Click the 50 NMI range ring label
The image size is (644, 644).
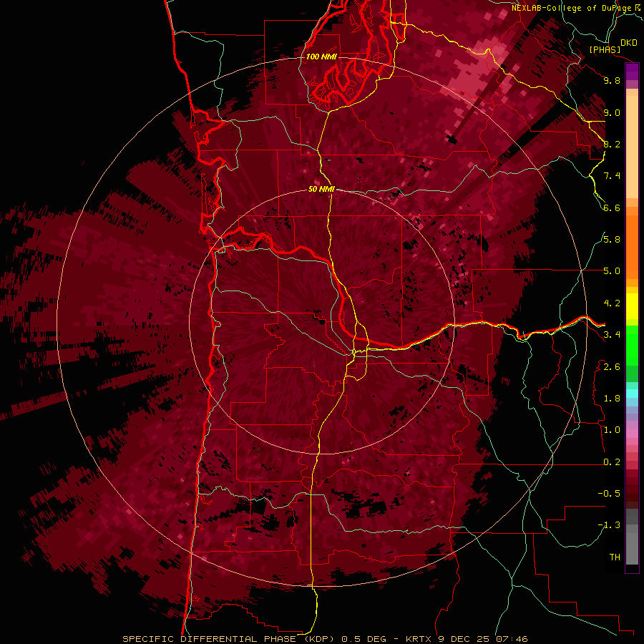321,190
